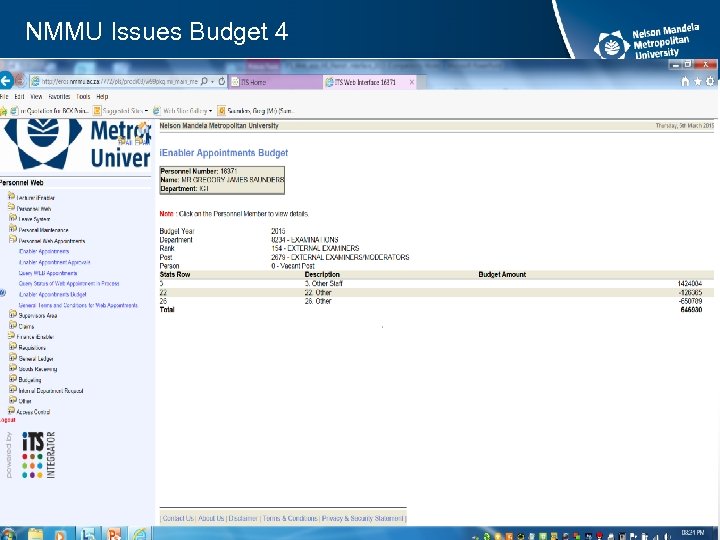
Task: Open File Explorer from the taskbar
Action: [35, 534]
